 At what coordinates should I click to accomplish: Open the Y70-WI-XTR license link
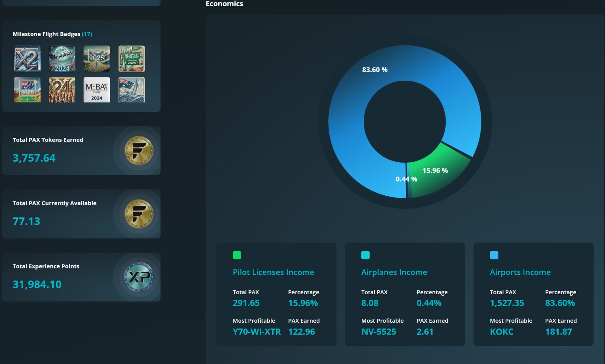pyautogui.click(x=256, y=332)
